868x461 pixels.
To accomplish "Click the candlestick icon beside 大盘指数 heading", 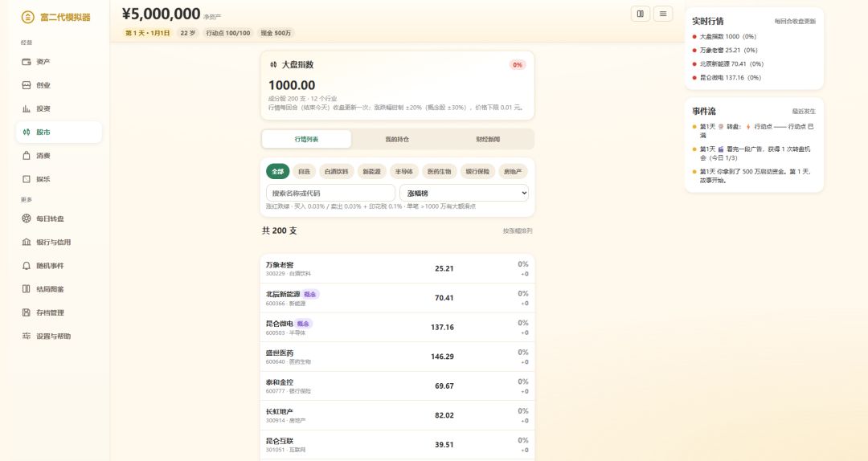I will pos(273,65).
